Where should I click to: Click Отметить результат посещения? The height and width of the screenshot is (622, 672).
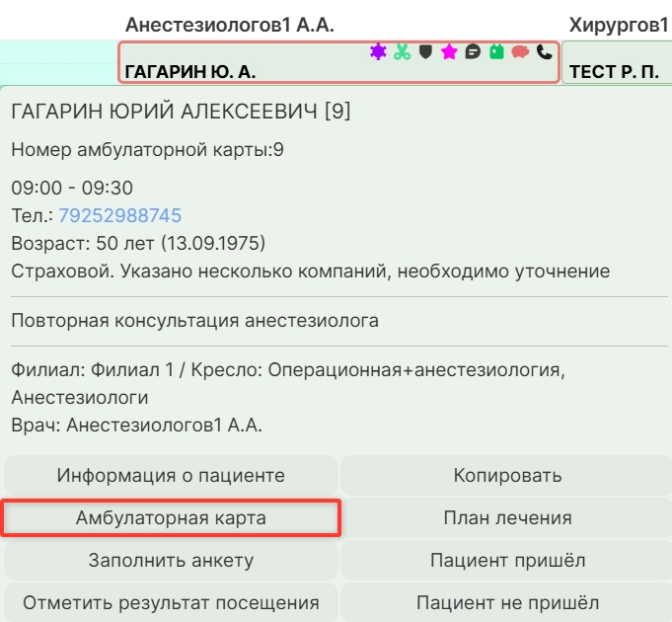[x=171, y=602]
